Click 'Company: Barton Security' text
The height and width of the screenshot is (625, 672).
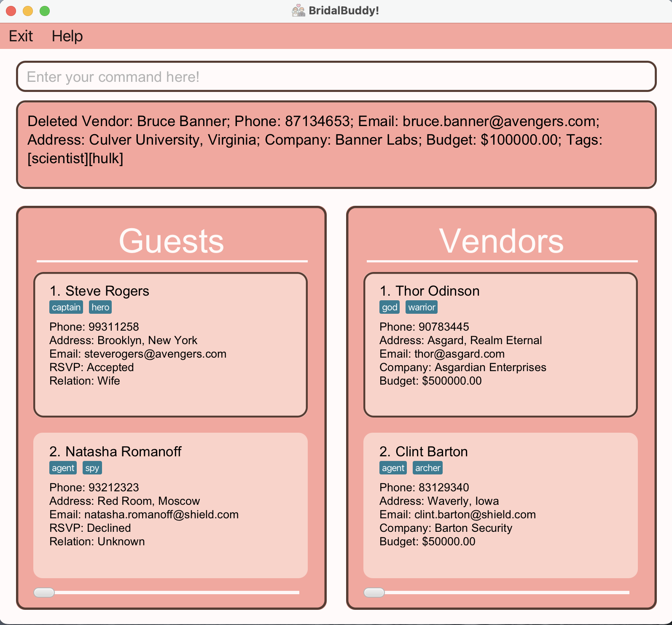coord(446,528)
